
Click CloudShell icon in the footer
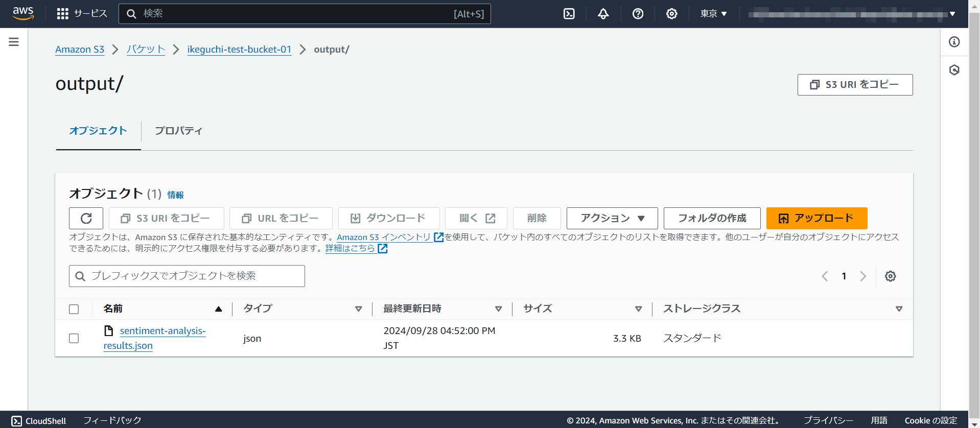click(17, 421)
